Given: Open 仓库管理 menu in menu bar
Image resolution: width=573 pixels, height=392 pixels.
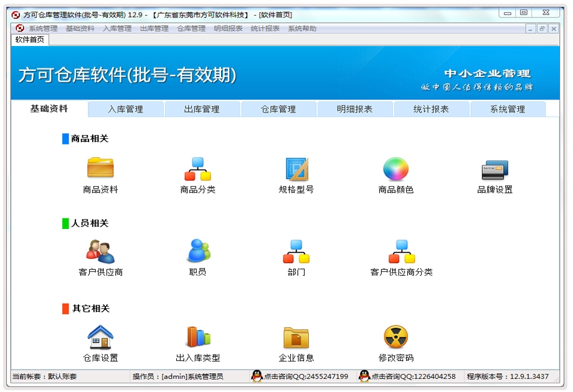Looking at the screenshot, I should pos(191,29).
